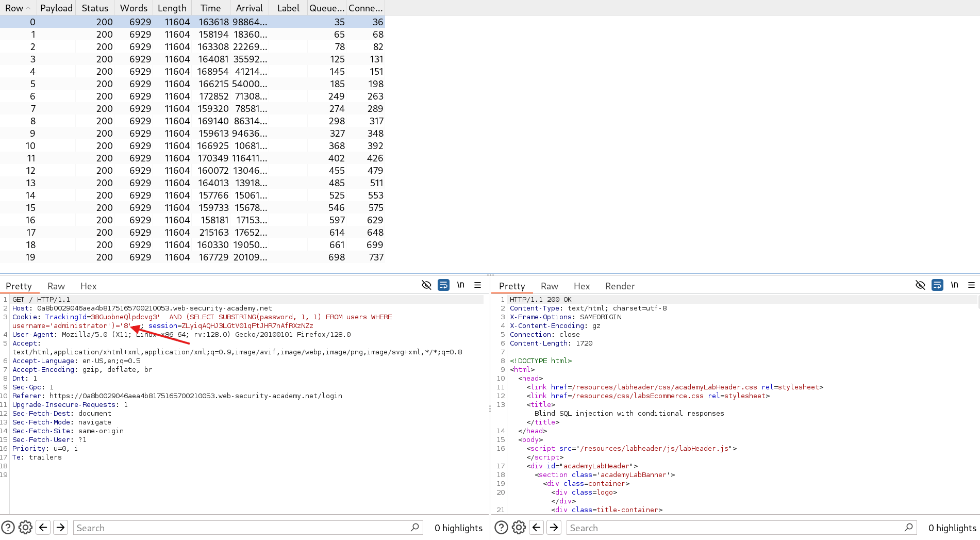Open help icon below response panel
This screenshot has width=980, height=540.
click(x=501, y=528)
